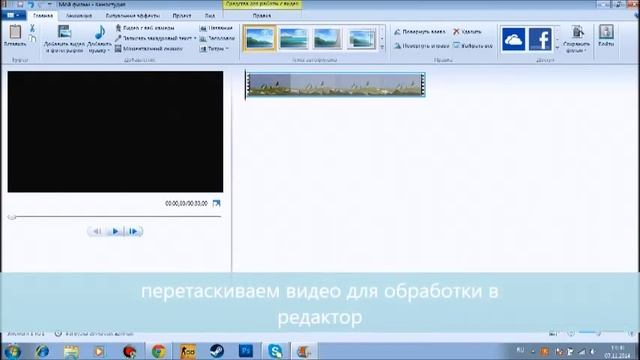Click the Cut scissors icon
The height and width of the screenshot is (360, 640).
coord(32,28)
